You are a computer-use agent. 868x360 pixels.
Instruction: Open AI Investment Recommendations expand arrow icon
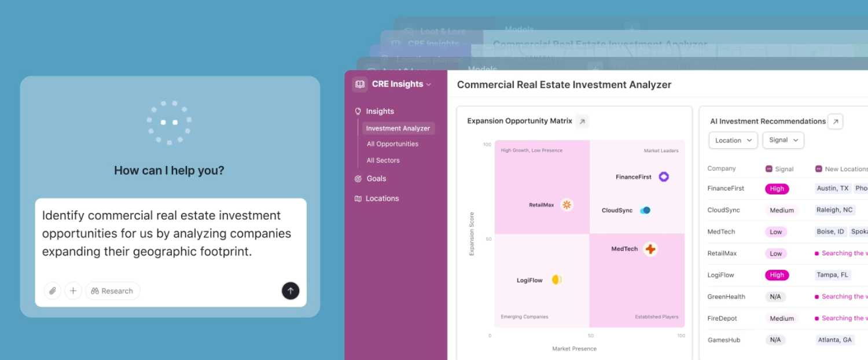tap(835, 122)
